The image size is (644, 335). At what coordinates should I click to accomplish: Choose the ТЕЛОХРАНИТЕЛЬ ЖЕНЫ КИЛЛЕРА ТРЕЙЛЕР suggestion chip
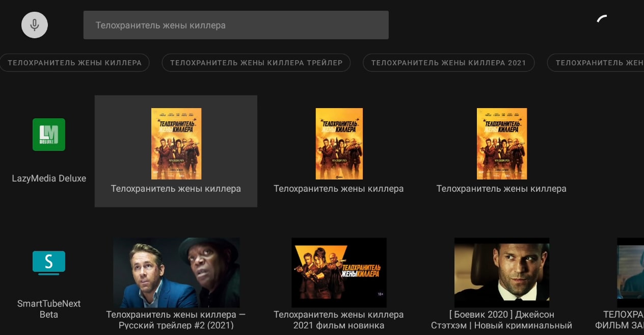pyautogui.click(x=256, y=63)
